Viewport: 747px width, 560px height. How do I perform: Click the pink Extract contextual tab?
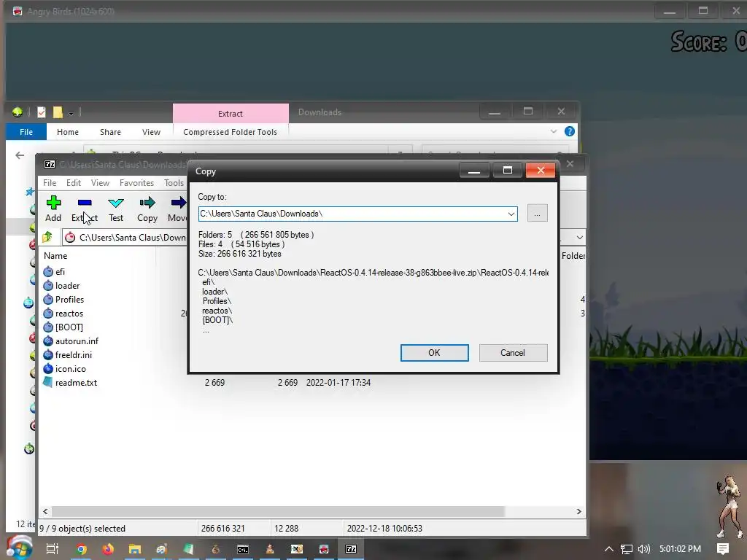click(x=231, y=113)
